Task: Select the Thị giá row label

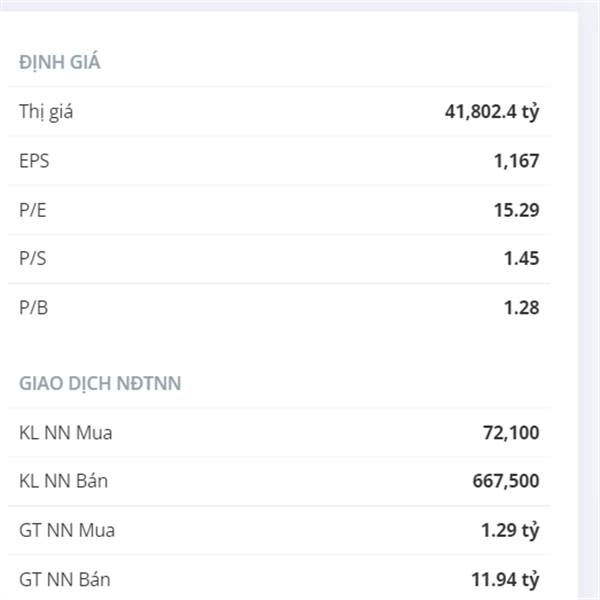Action: [46, 112]
